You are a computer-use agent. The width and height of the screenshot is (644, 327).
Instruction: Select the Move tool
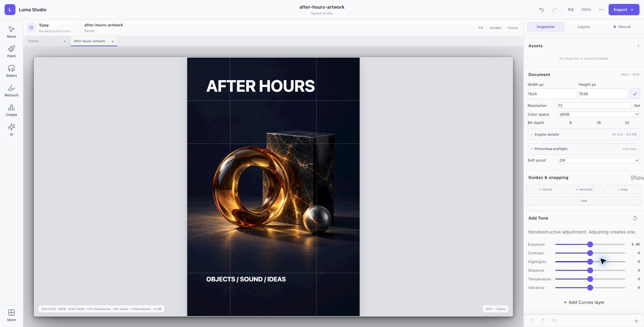11,32
